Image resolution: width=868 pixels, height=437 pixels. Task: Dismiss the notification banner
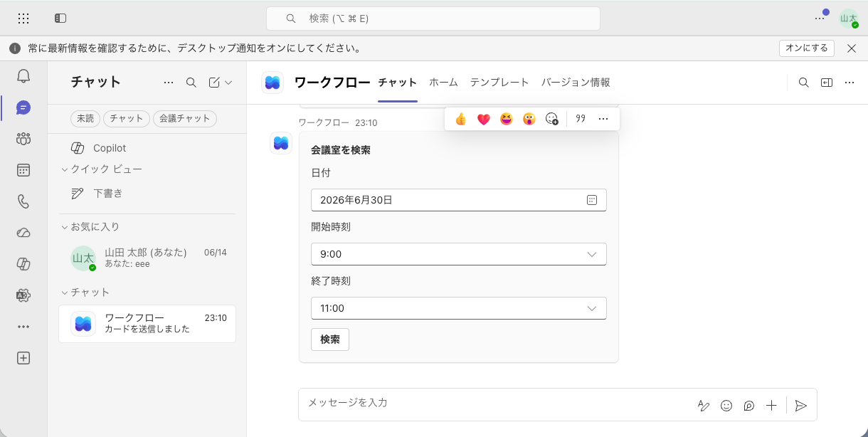click(852, 48)
